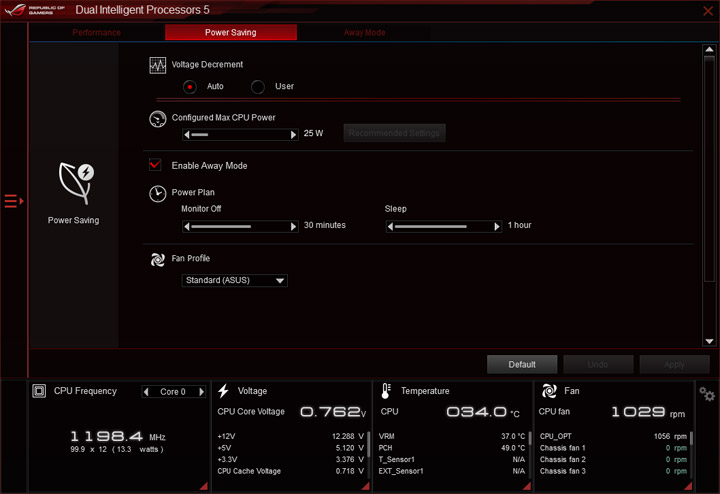Close the Dual Intelligent Processors 5 window
Image resolution: width=720 pixels, height=494 pixels.
(x=708, y=11)
